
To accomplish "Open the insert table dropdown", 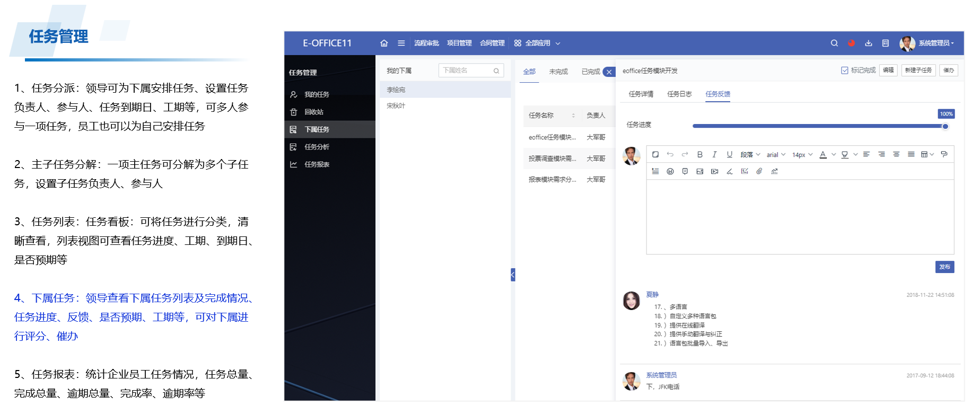I will [927, 154].
